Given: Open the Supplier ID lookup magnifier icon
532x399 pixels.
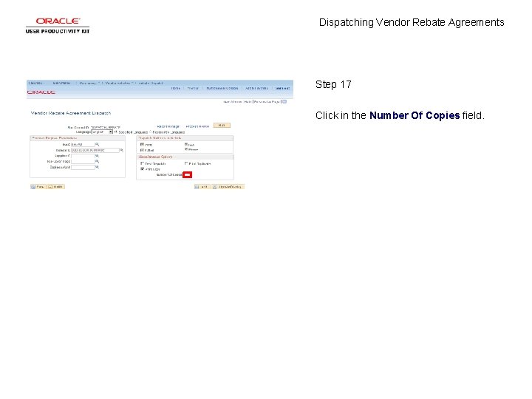Looking at the screenshot, I should (97, 156).
